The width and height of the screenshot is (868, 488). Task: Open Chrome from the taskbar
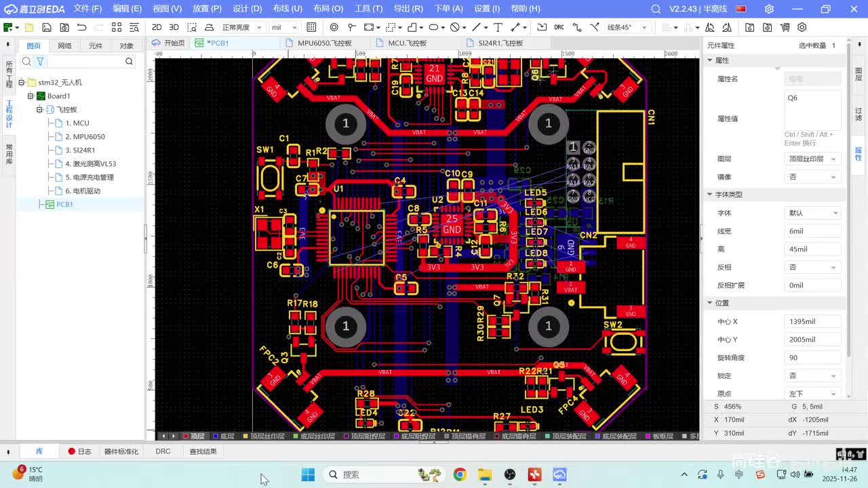(x=460, y=474)
